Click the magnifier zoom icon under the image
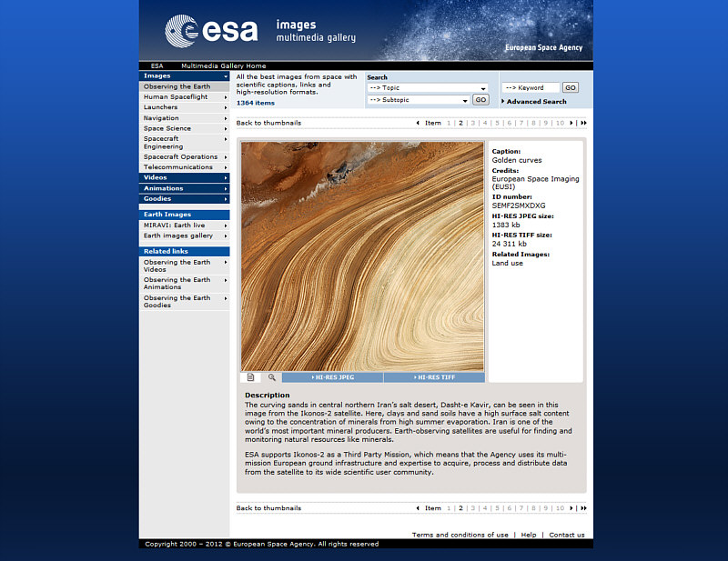 click(271, 377)
